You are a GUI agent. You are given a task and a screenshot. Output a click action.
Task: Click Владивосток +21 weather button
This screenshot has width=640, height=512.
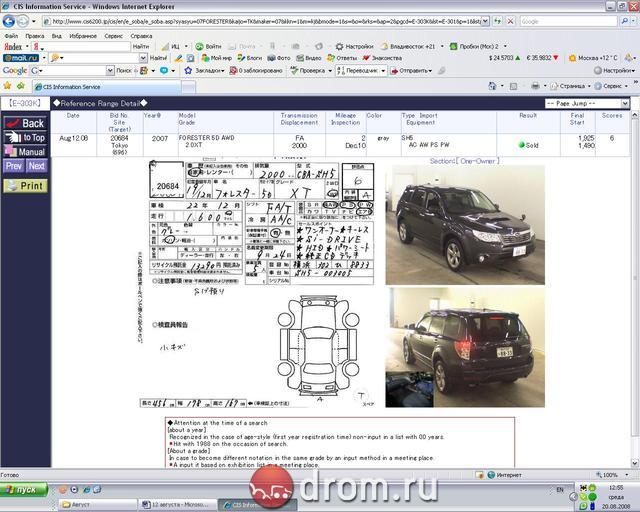click(x=408, y=46)
